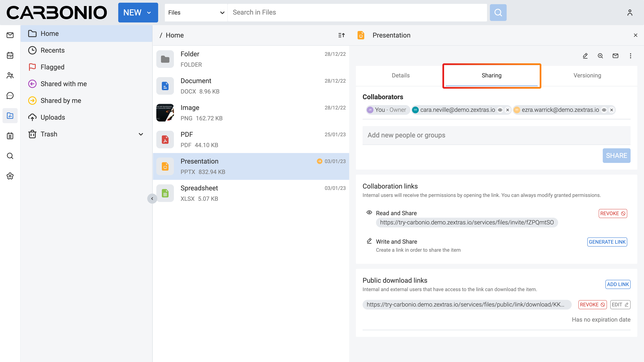
Task: Remove cara.neville from collaborators
Action: (x=507, y=110)
